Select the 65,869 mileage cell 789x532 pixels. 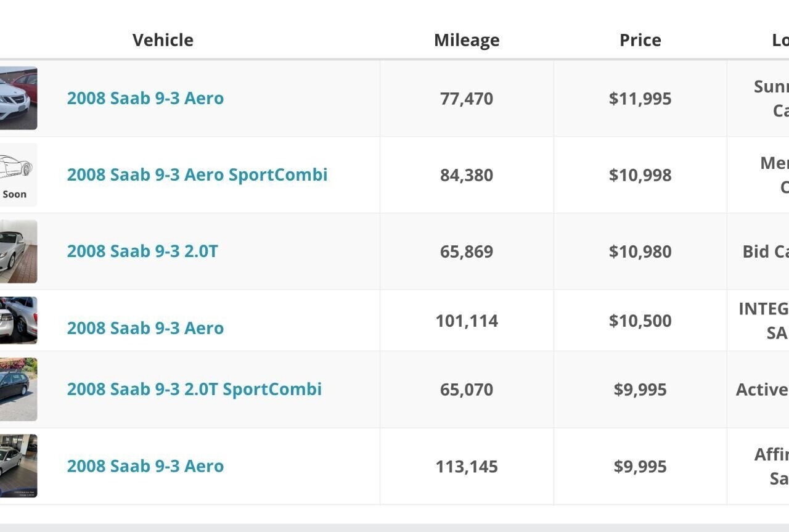[467, 252]
